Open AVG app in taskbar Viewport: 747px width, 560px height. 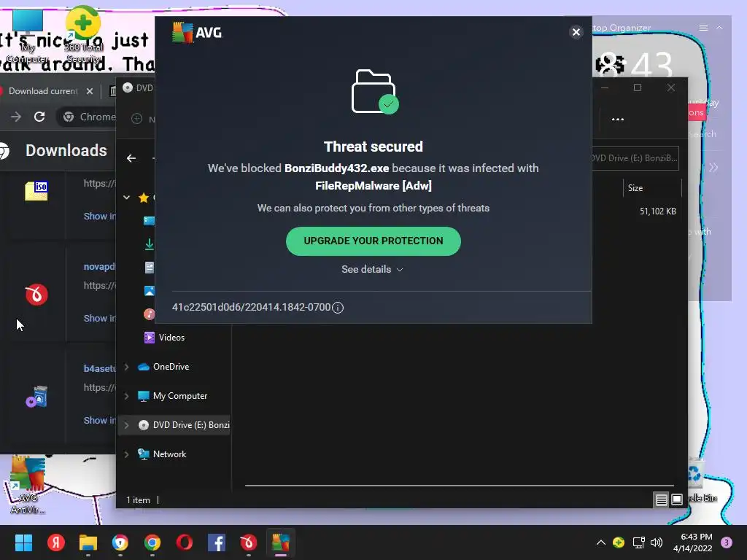tap(281, 542)
